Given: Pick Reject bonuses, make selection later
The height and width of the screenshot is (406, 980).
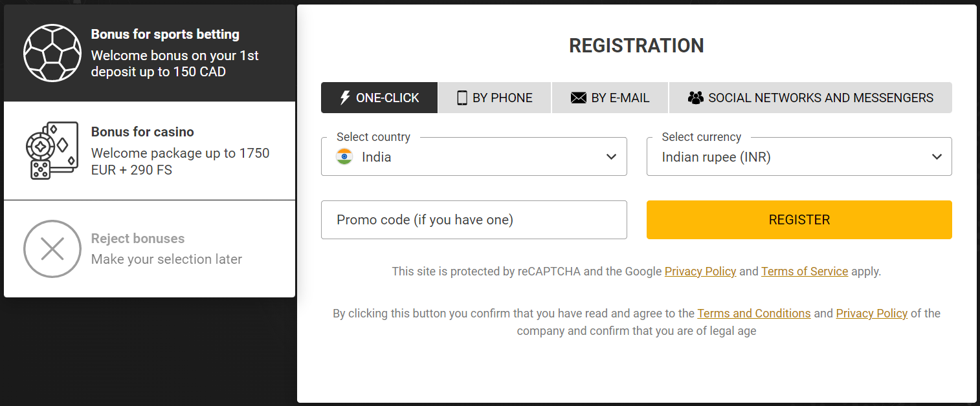Looking at the screenshot, I should (x=166, y=249).
